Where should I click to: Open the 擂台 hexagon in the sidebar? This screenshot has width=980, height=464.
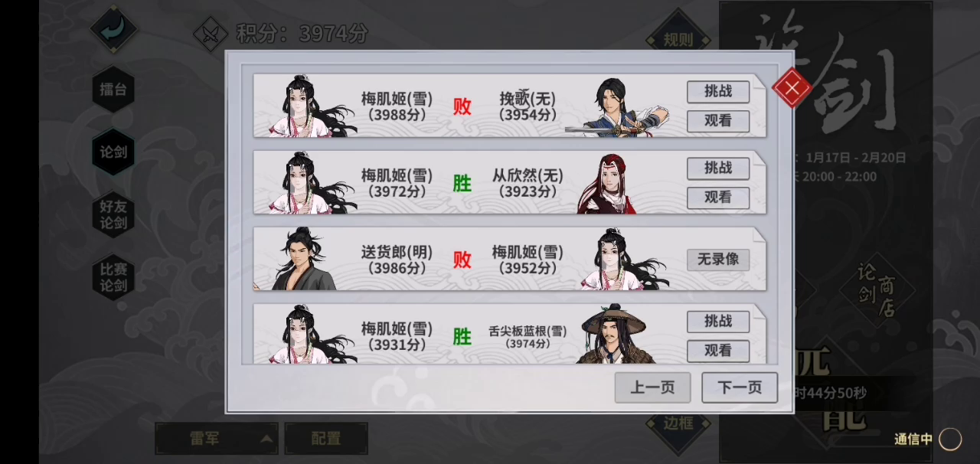113,89
